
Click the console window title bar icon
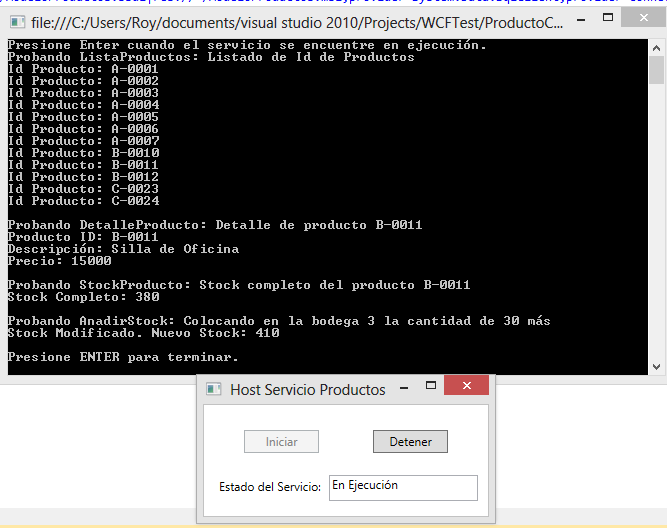point(17,22)
